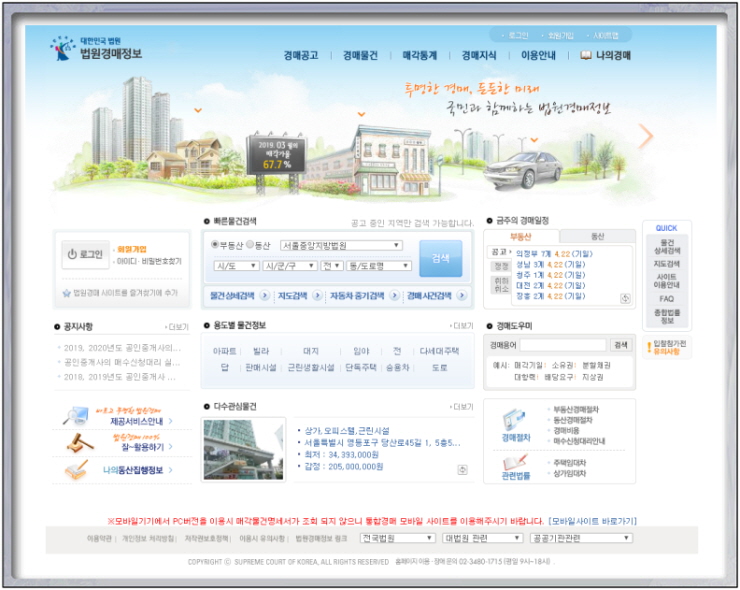Image resolution: width=740 pixels, height=590 pixels.
Task: Click the featured property building thumbnail
Action: [x=244, y=449]
